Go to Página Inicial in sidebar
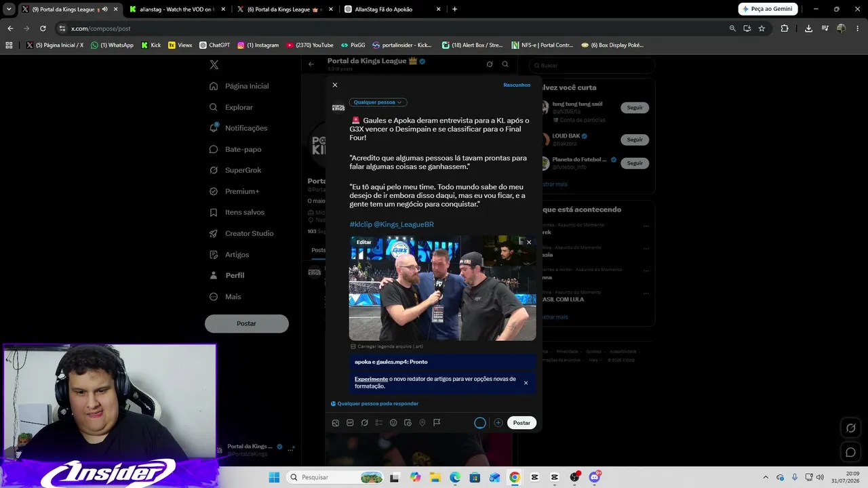This screenshot has height=488, width=868. tap(239, 86)
